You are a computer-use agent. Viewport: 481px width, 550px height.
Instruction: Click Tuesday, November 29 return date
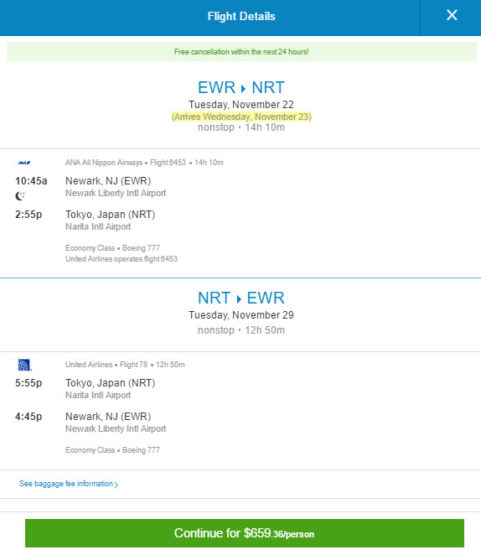[241, 315]
